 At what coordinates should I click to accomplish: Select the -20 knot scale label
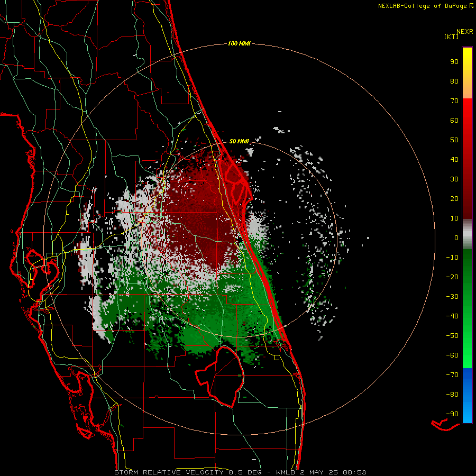pos(452,277)
